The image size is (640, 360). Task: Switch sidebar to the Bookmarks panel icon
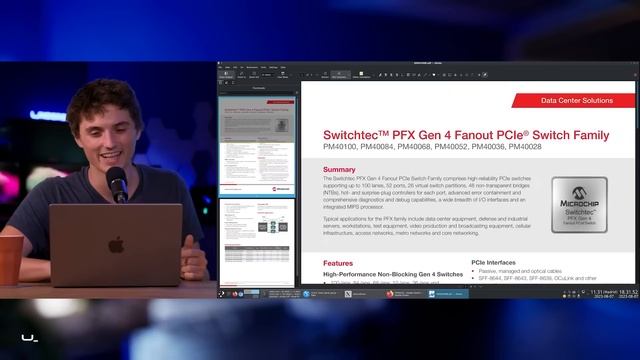point(233,82)
